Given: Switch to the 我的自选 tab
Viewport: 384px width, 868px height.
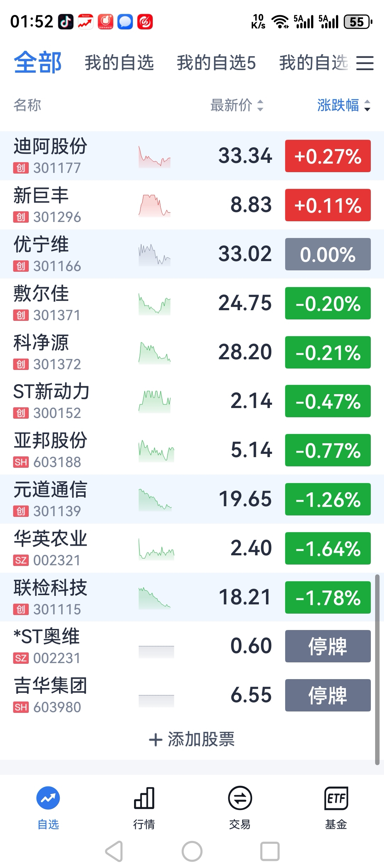Looking at the screenshot, I should point(119,63).
